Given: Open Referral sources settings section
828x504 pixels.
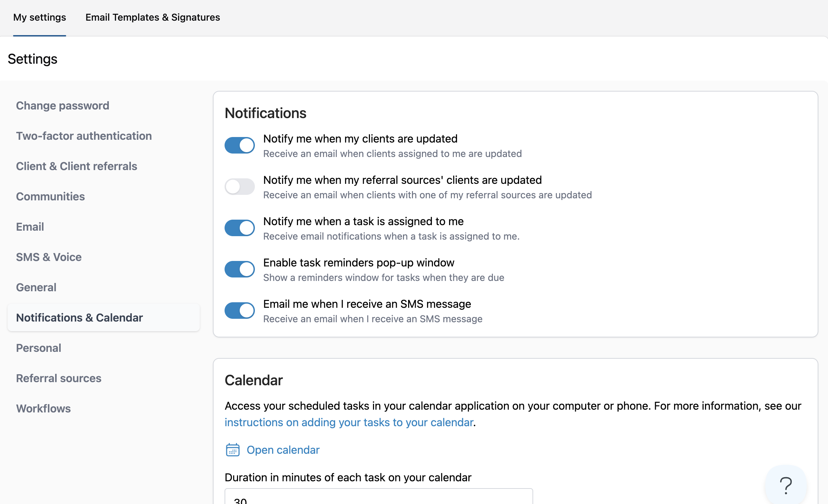Looking at the screenshot, I should point(59,378).
